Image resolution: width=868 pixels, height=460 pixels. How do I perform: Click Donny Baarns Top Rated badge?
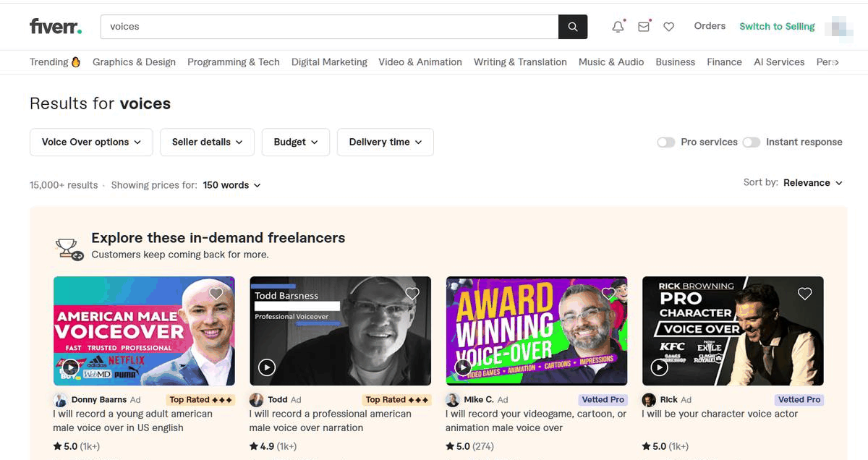201,400
